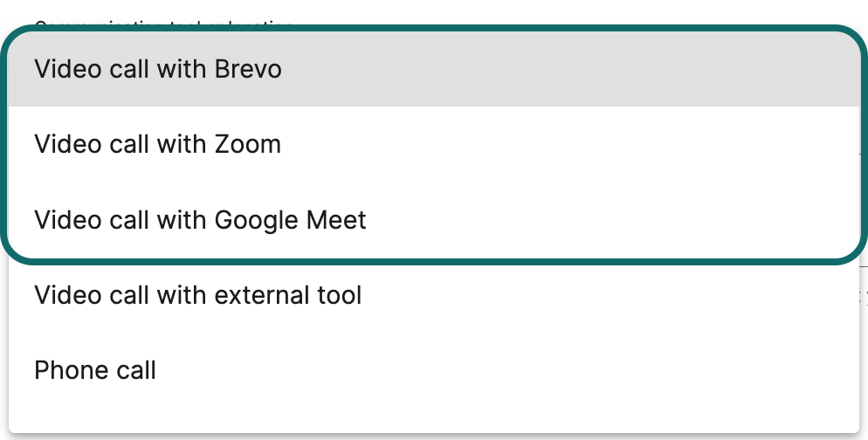Image resolution: width=868 pixels, height=440 pixels.
Task: Switch meeting type to Phone call
Action: 95,370
